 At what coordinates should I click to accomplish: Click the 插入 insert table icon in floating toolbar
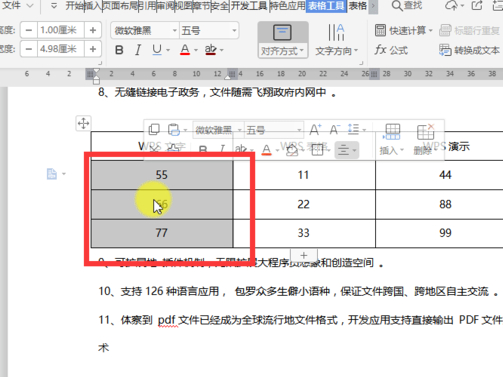[x=392, y=132]
